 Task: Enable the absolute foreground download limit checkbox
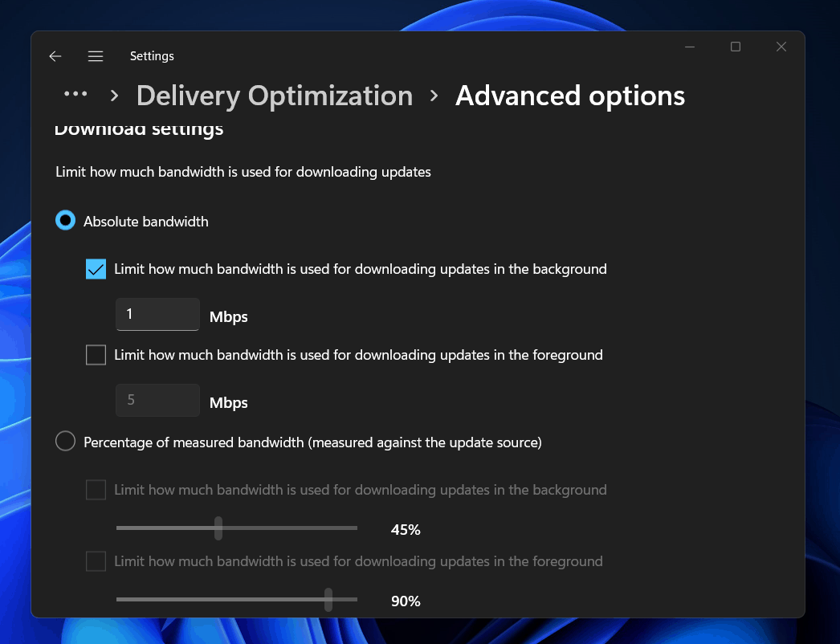tap(96, 355)
